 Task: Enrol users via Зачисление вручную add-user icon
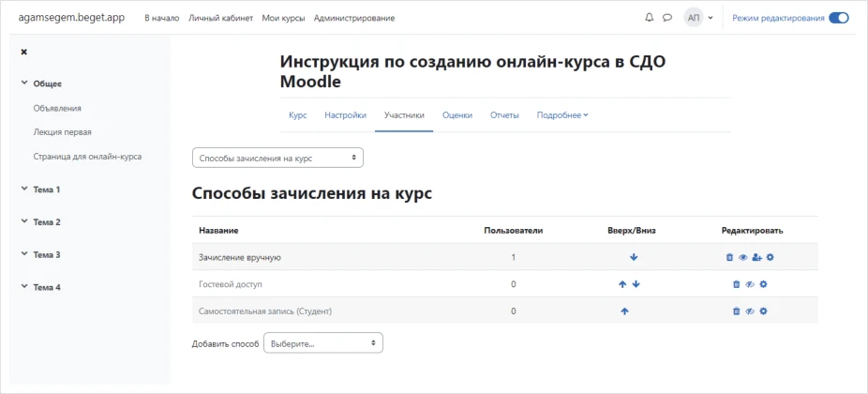[757, 257]
